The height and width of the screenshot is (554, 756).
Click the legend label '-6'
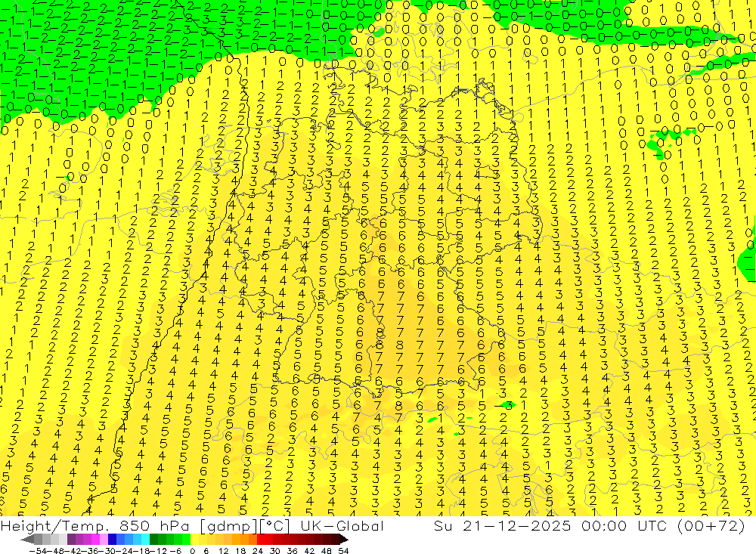175,551
